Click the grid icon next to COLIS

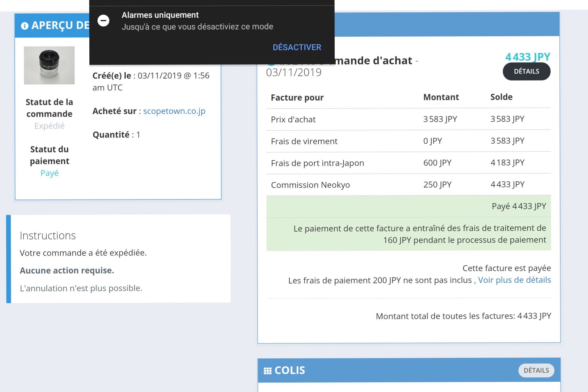pos(267,371)
